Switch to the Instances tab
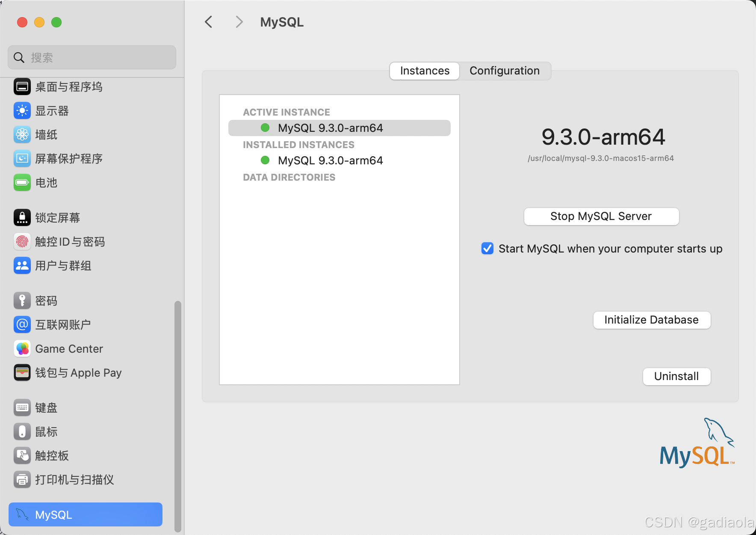This screenshot has height=535, width=756. point(425,71)
